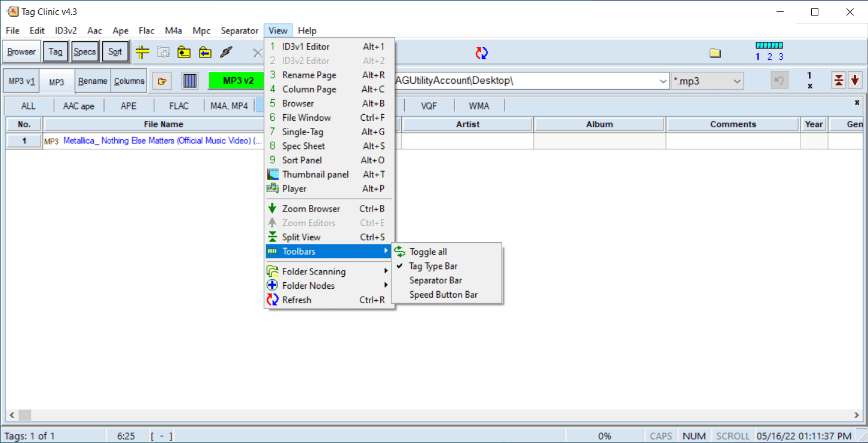Open the Separator menu
Screen dimensions: 868x443
pos(240,30)
